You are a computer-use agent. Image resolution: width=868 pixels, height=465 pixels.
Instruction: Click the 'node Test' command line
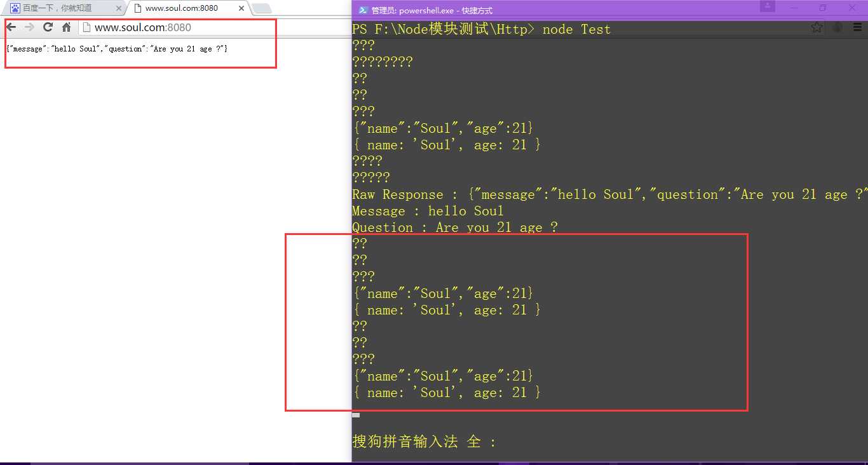[x=482, y=29]
